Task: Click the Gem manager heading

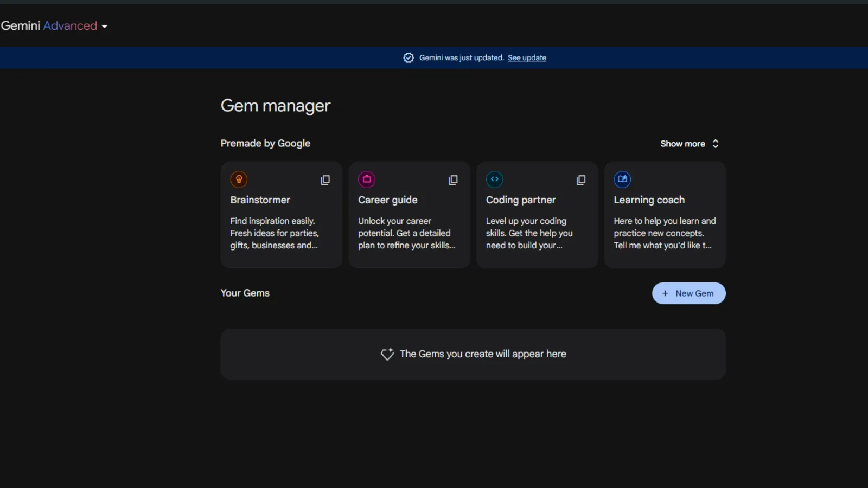Action: point(276,106)
